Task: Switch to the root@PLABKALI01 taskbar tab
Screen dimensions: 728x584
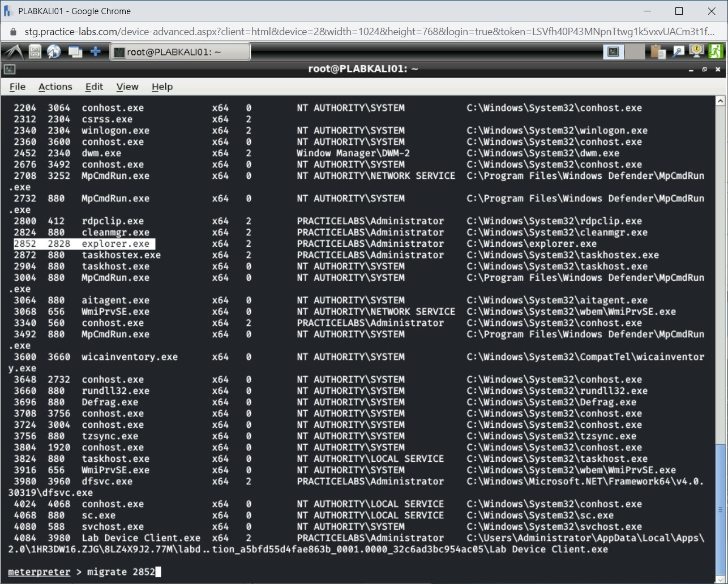Action: (180, 51)
